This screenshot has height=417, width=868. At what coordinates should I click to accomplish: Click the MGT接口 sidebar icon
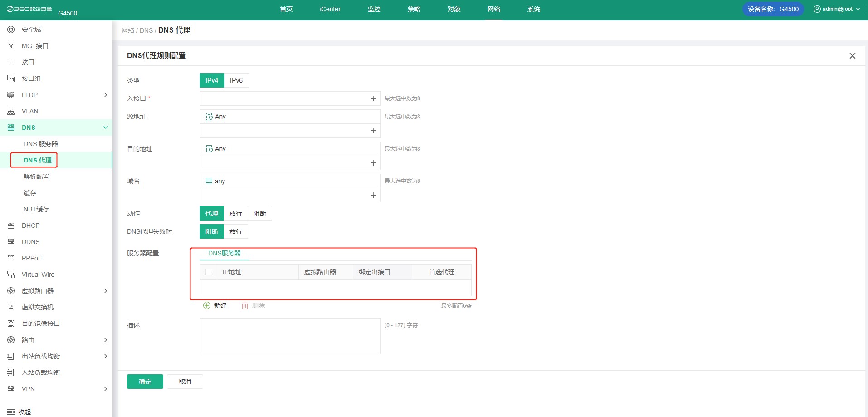point(11,46)
